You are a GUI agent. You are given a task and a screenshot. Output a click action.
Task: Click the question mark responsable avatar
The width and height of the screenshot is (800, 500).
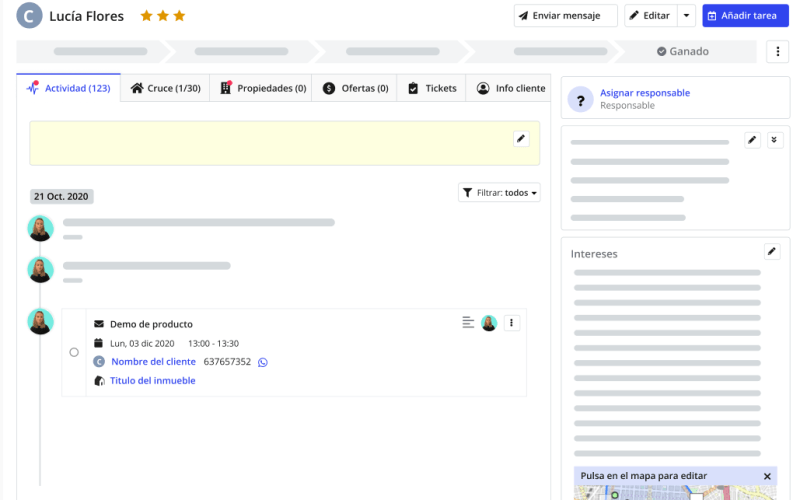(x=581, y=99)
